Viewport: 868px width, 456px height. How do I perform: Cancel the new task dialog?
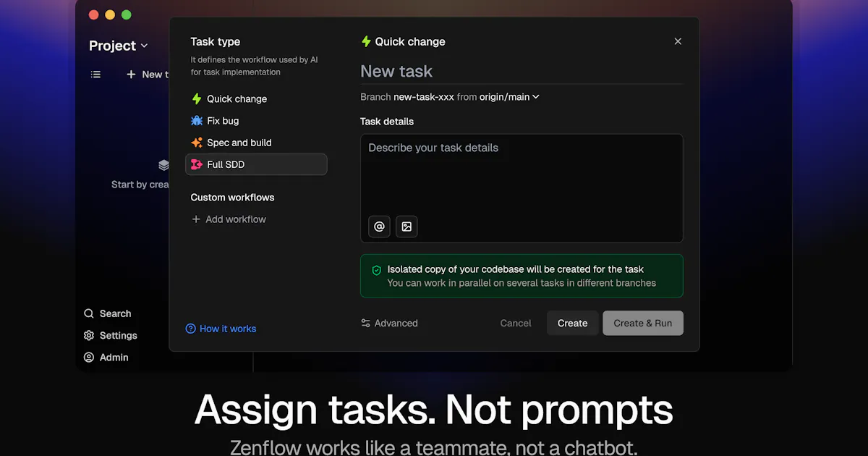click(516, 324)
